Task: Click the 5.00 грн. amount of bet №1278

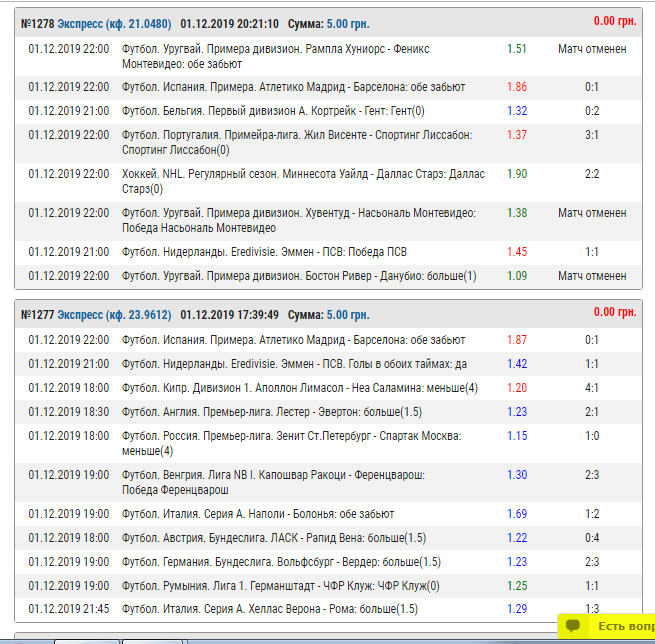Action: pyautogui.click(x=348, y=24)
